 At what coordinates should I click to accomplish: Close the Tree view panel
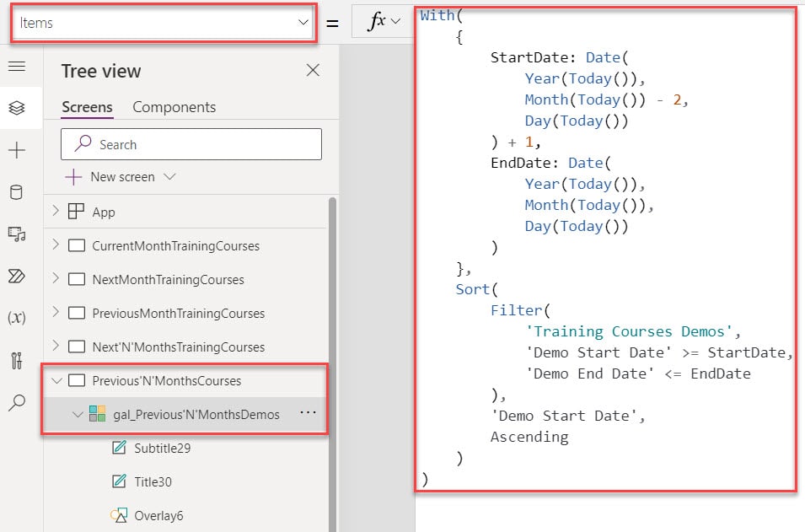click(313, 70)
